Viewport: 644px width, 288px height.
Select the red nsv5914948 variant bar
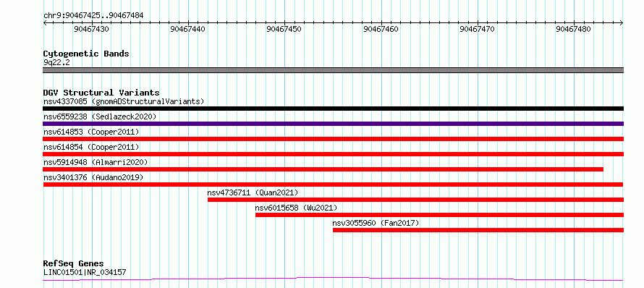tap(323, 169)
